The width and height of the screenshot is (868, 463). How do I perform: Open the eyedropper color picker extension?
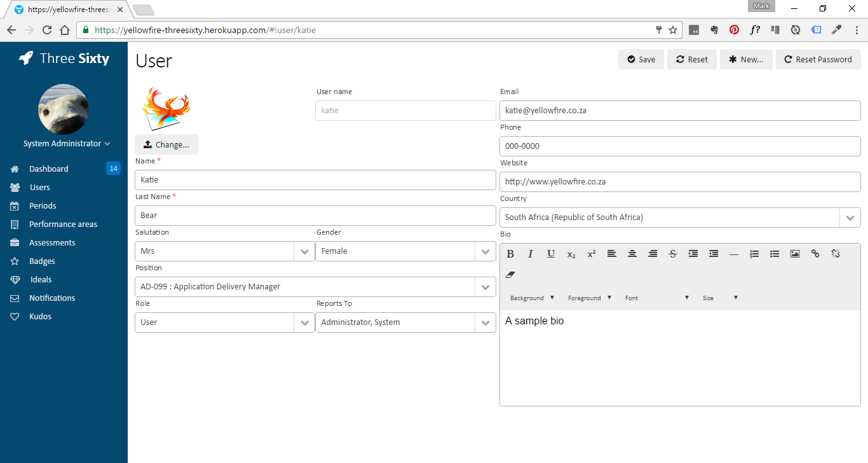click(836, 30)
